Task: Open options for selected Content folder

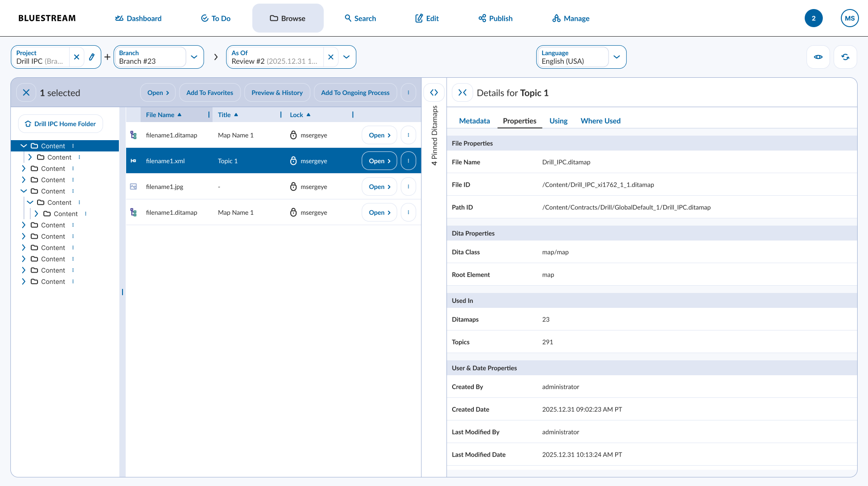Action: pos(73,146)
